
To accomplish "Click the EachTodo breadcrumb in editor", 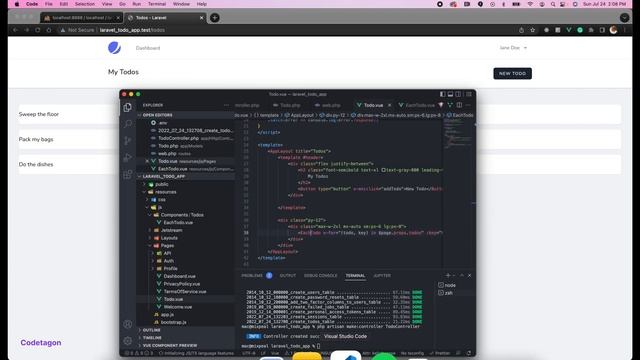I will pos(460,115).
